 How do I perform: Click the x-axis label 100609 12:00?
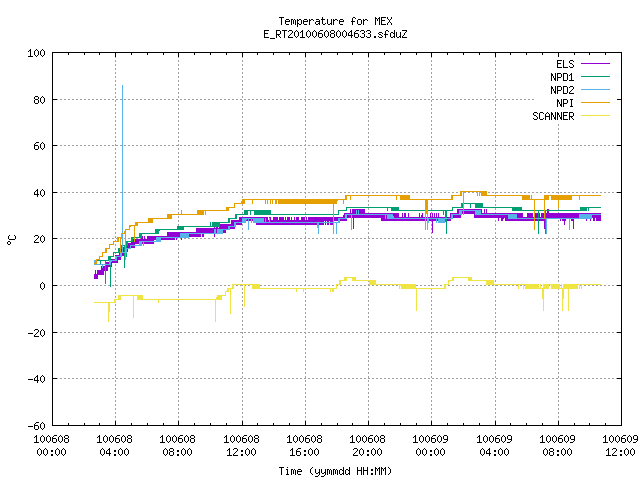click(620, 446)
